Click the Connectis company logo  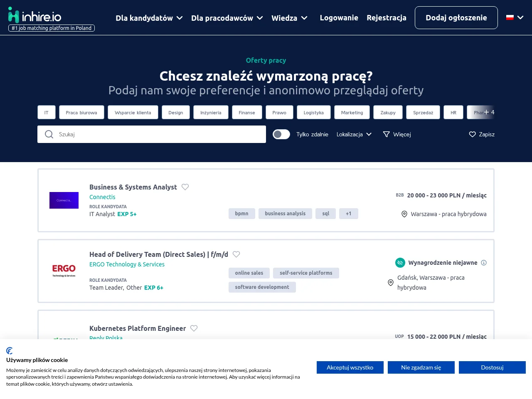coord(64,200)
